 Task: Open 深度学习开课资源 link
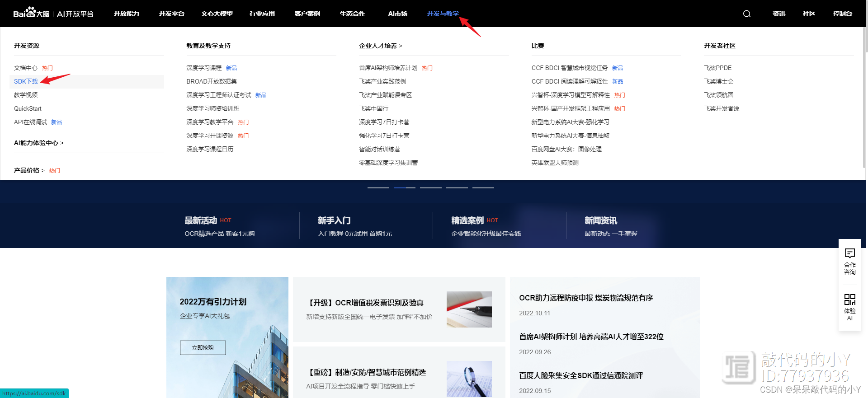210,136
